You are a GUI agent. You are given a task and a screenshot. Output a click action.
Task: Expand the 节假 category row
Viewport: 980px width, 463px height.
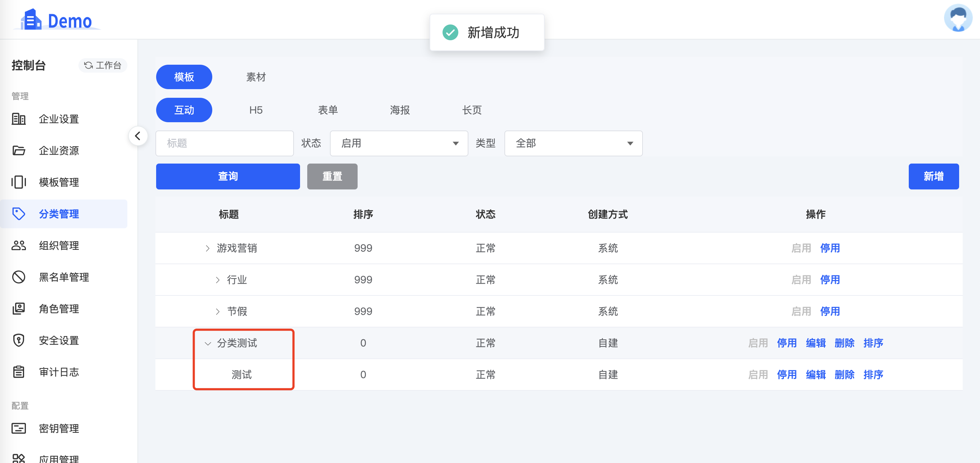point(218,311)
